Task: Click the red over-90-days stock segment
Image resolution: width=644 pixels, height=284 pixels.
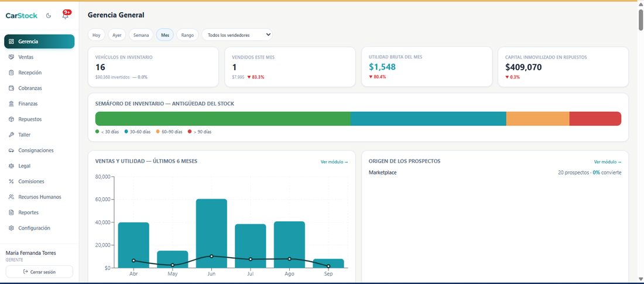Action: click(x=595, y=119)
